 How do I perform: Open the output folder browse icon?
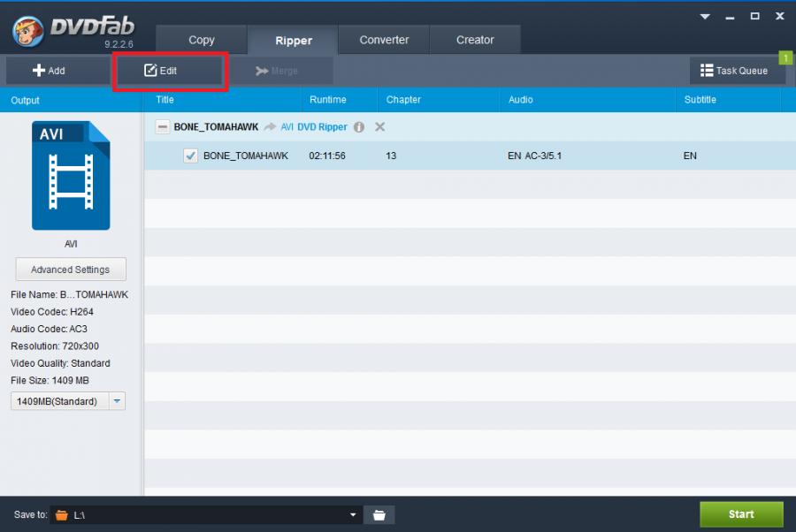pos(379,514)
